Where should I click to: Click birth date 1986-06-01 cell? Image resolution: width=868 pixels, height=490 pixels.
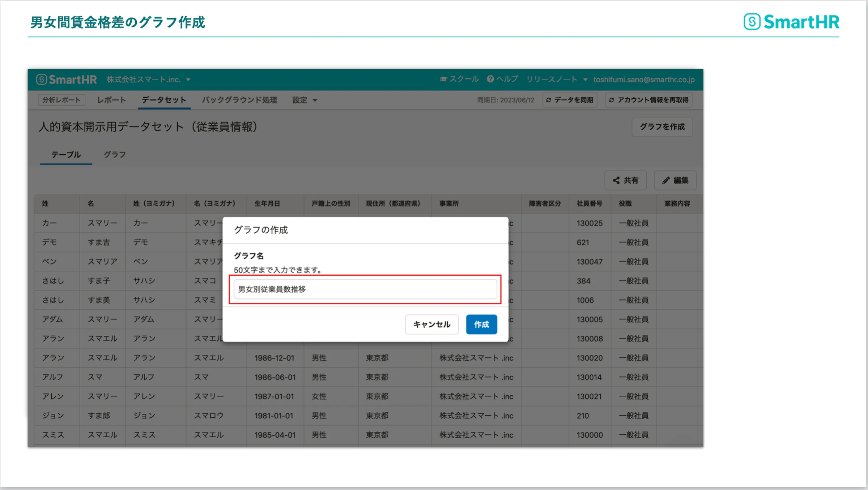tap(275, 377)
